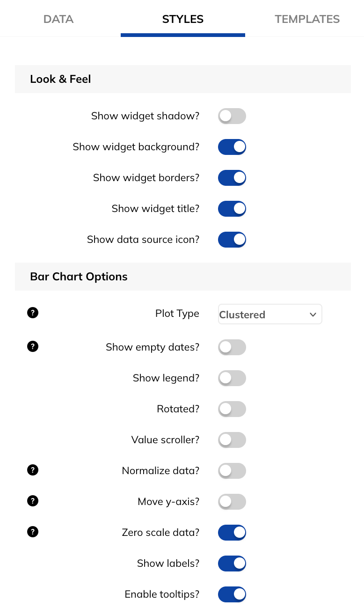Turn on the chart legend
The height and width of the screenshot is (615, 364).
(232, 378)
